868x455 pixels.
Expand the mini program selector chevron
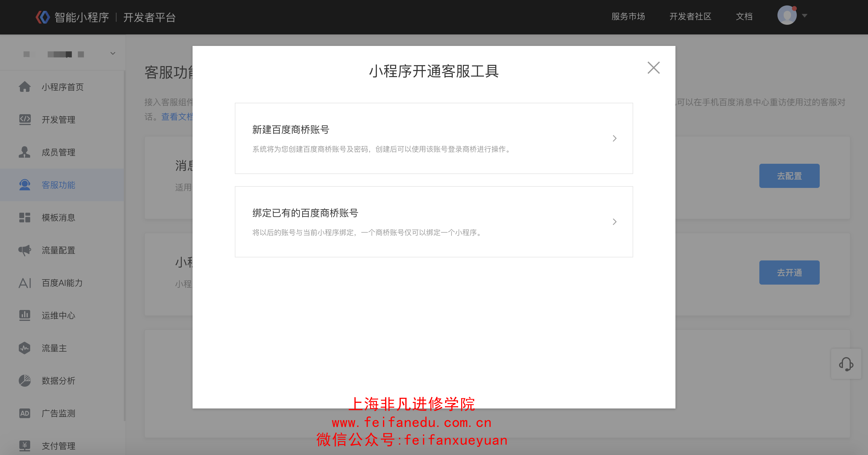pos(113,53)
